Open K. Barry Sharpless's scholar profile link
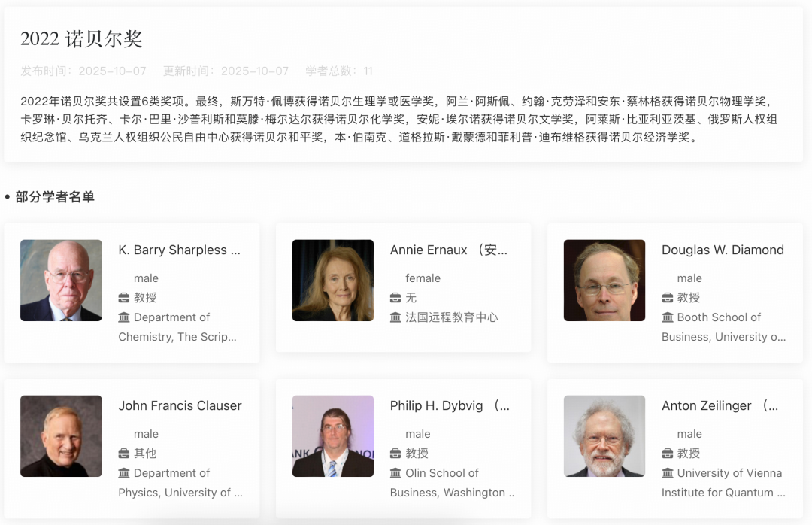Image resolution: width=812 pixels, height=525 pixels. (x=180, y=250)
